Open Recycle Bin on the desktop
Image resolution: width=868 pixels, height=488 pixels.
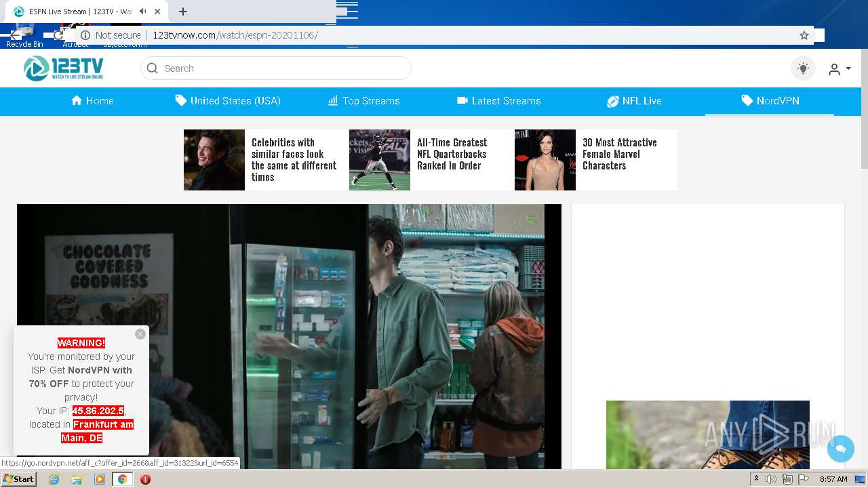click(x=24, y=37)
